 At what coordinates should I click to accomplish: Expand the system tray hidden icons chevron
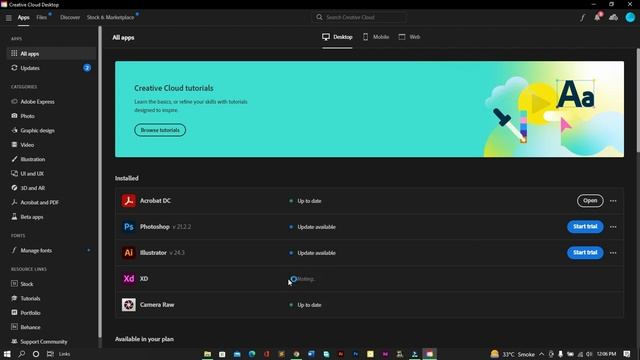(x=541, y=354)
